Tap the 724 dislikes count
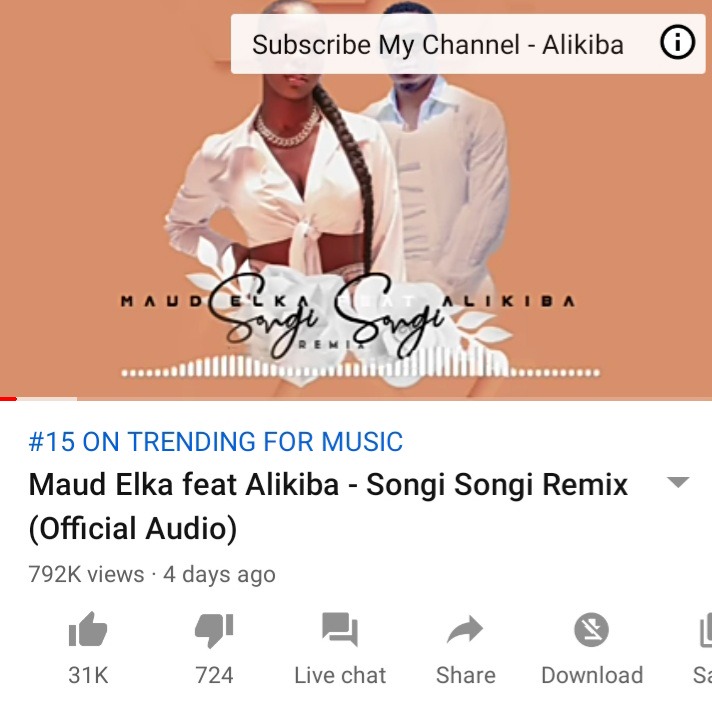The width and height of the screenshot is (712, 703). pyautogui.click(x=214, y=675)
